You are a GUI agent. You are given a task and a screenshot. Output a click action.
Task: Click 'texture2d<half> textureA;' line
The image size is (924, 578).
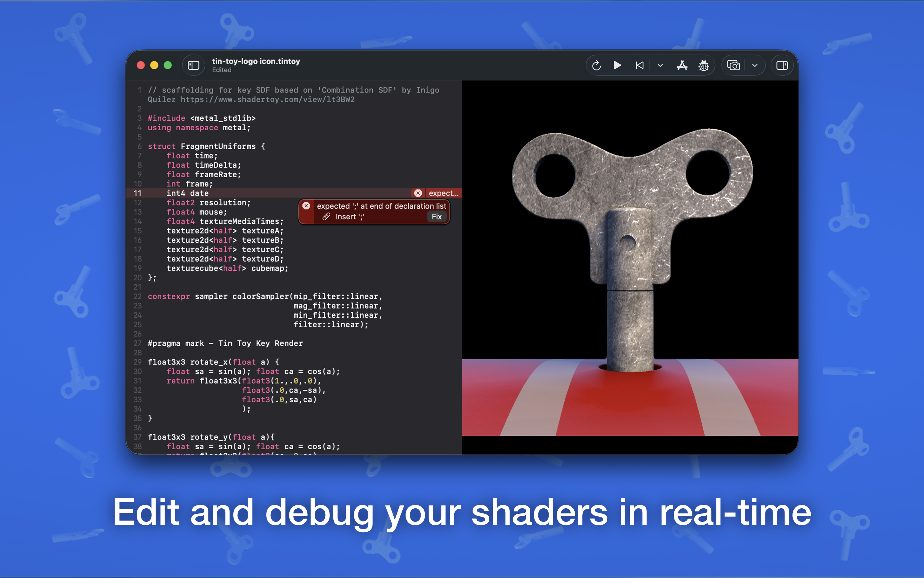pos(225,231)
